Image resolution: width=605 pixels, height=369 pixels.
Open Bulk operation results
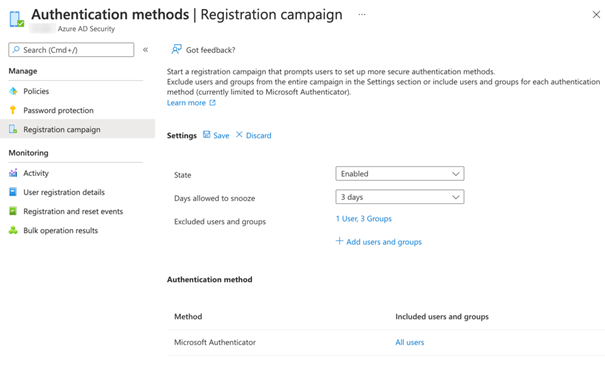pos(61,230)
